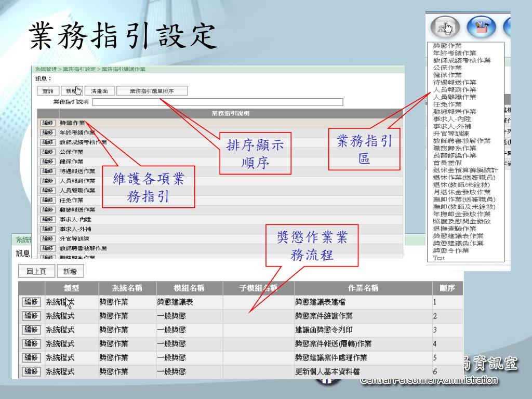Select 退休作業(送審職員) in the guide menu
Screen dimensions: 532x399
464,178
